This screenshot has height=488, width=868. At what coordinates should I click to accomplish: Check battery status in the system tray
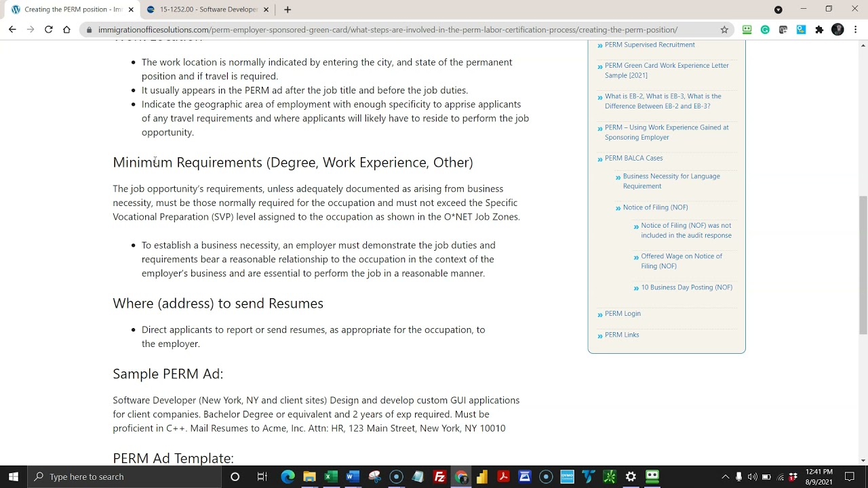766,476
